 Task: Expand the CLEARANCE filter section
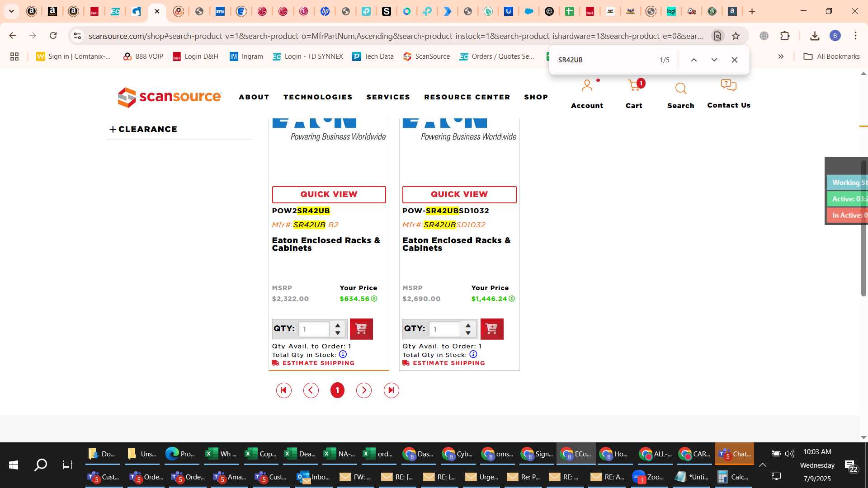(143, 129)
